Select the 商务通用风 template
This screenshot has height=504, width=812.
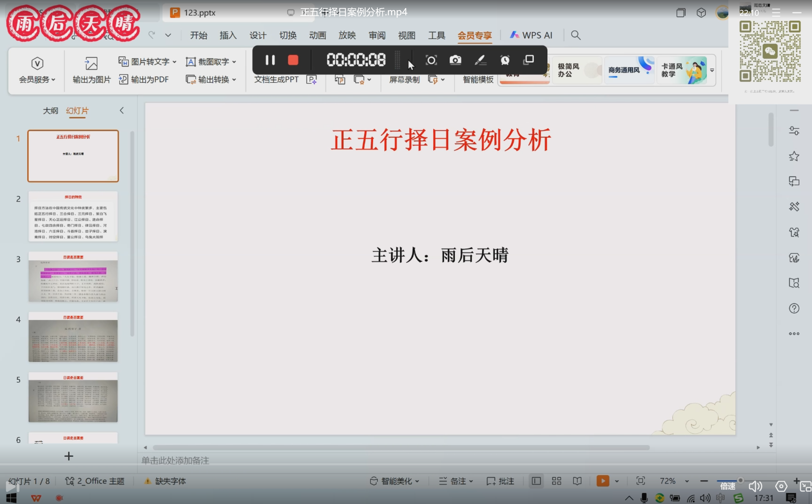pos(630,70)
